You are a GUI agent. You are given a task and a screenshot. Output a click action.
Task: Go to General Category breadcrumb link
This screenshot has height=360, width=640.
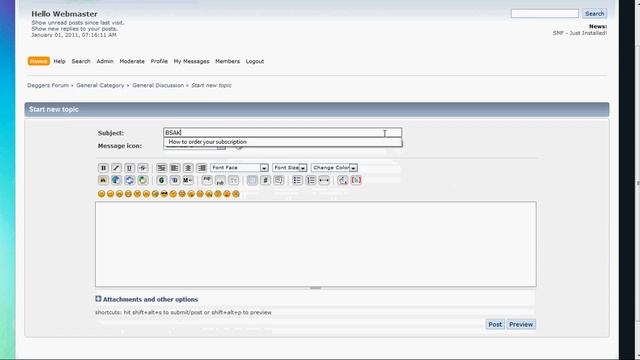click(x=100, y=85)
